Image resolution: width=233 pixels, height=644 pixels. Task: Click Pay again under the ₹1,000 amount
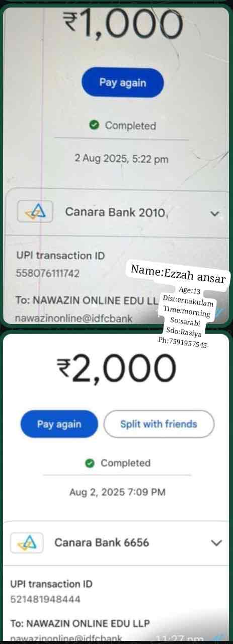[x=123, y=83]
